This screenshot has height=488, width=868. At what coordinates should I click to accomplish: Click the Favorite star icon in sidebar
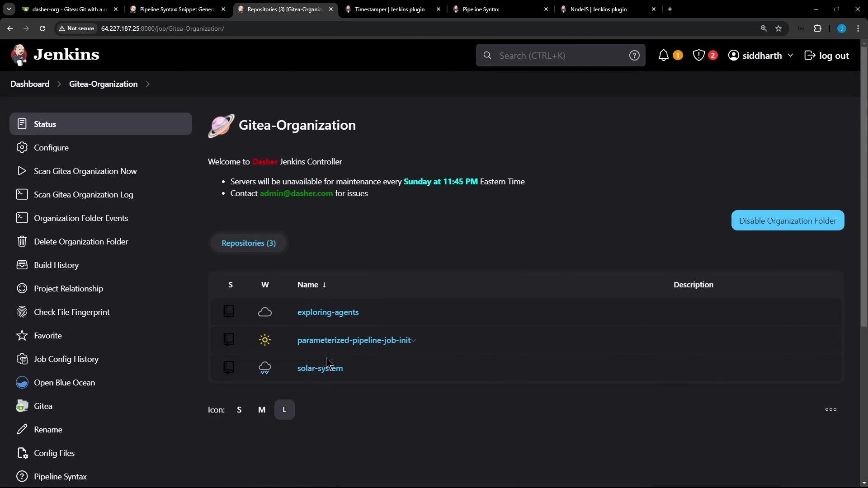(22, 335)
